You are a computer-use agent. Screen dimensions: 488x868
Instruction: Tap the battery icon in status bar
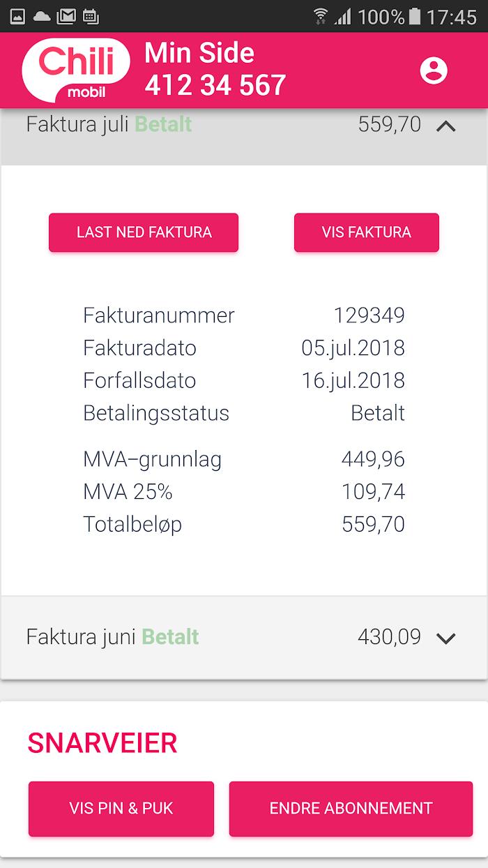[x=415, y=16]
